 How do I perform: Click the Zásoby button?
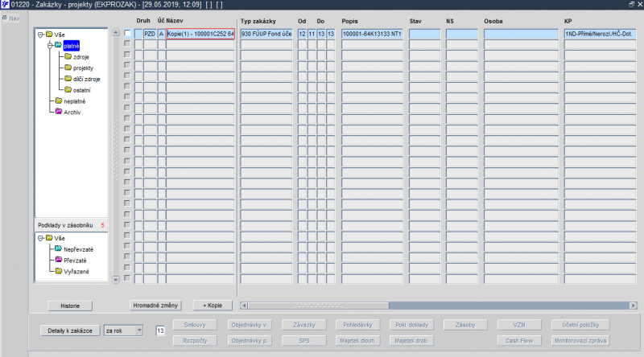pyautogui.click(x=465, y=325)
